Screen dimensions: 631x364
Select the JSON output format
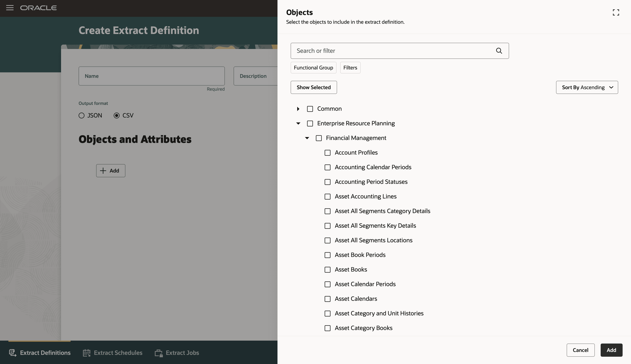81,115
